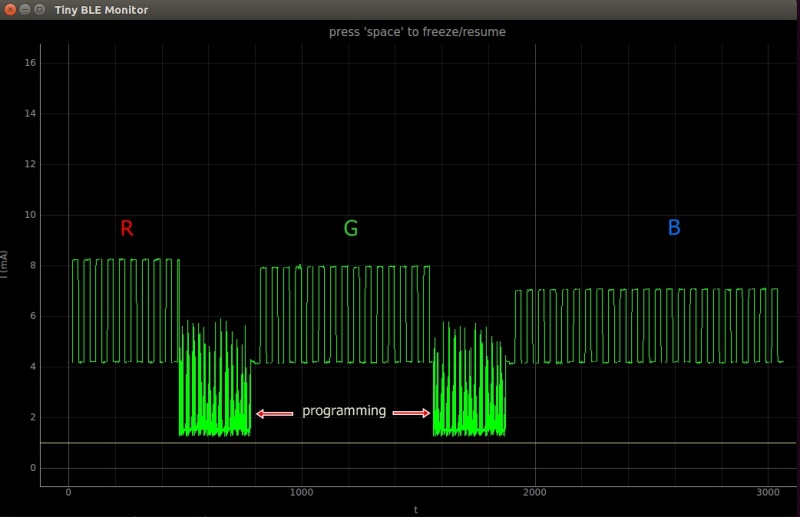Screen dimensions: 800x517
Task: Click the y-axis tick label 10
Action: [30, 214]
